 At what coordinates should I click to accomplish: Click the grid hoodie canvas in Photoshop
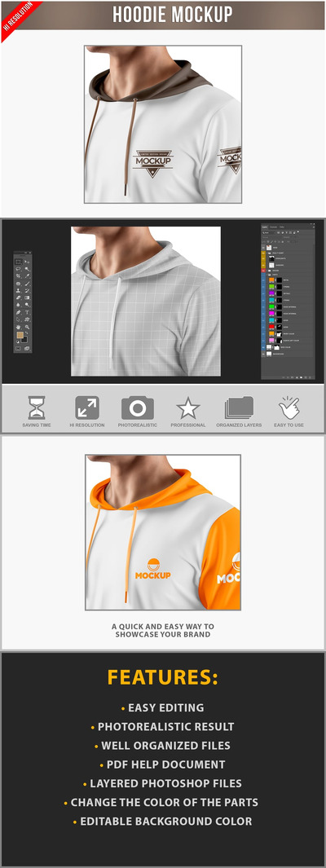tap(146, 301)
